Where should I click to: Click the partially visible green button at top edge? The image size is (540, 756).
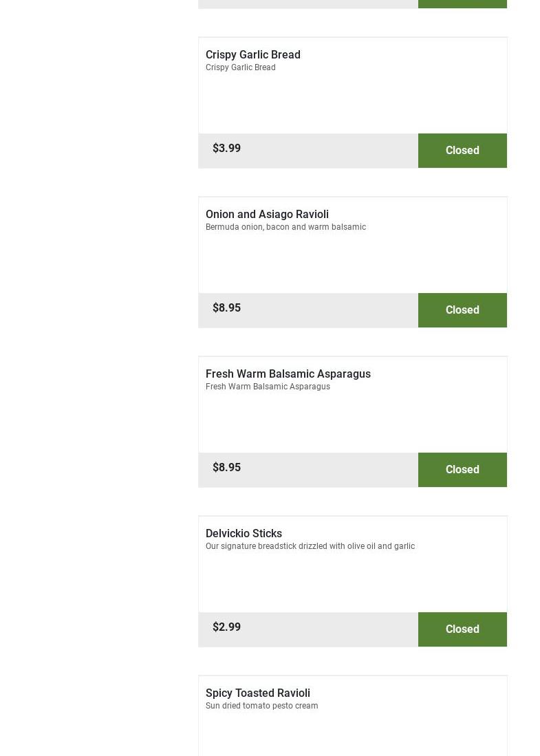click(x=462, y=3)
